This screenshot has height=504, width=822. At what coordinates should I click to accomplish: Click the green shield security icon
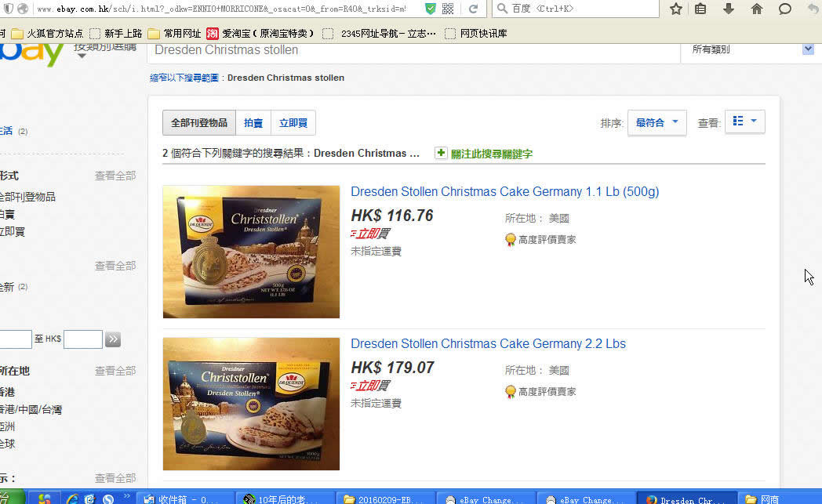pos(431,9)
